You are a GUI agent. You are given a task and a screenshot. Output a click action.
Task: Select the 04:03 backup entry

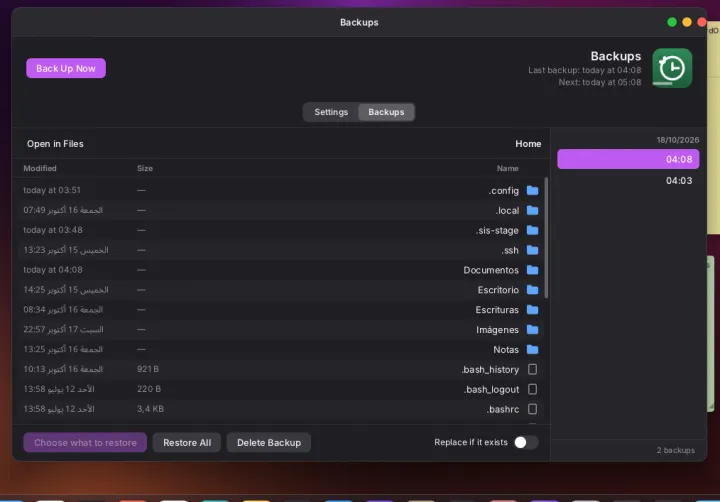(628, 180)
